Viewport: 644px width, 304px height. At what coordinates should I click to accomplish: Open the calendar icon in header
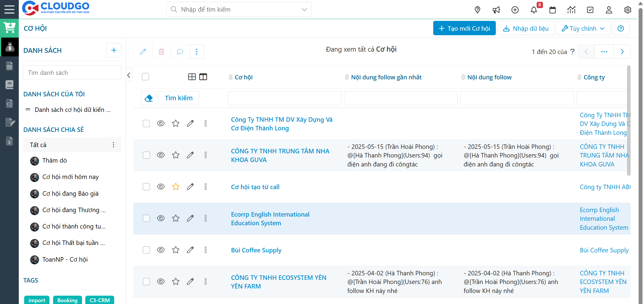552,10
